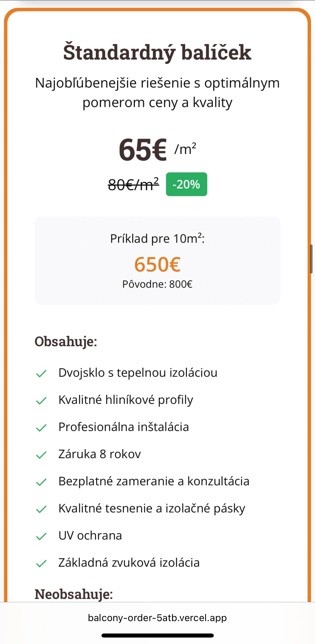Click the UV ochrana checkmark icon

[x=41, y=536]
